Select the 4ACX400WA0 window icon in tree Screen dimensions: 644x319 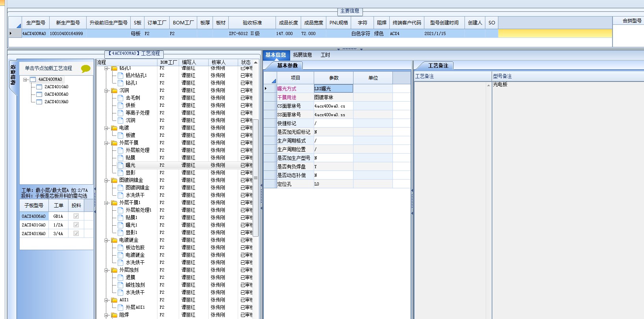tap(33, 80)
